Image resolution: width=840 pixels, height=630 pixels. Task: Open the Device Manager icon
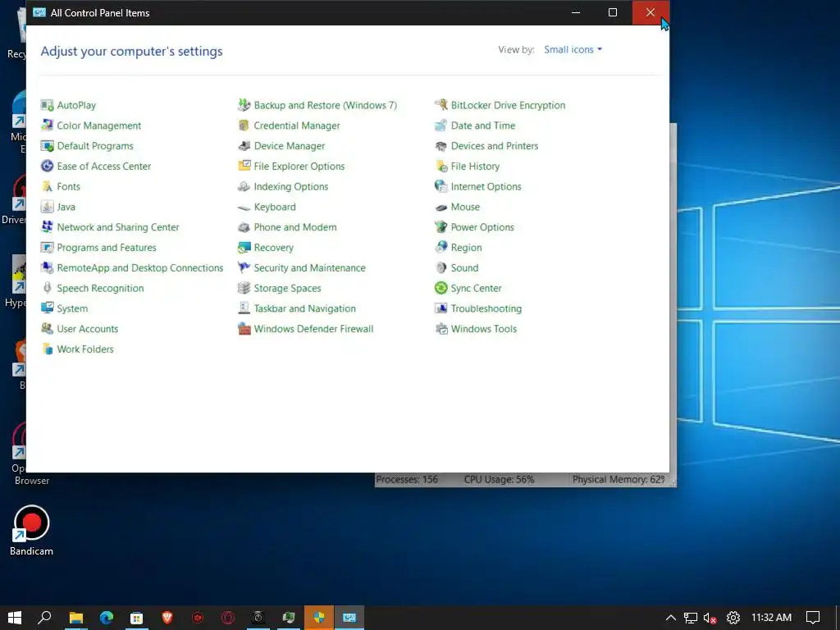pyautogui.click(x=244, y=146)
